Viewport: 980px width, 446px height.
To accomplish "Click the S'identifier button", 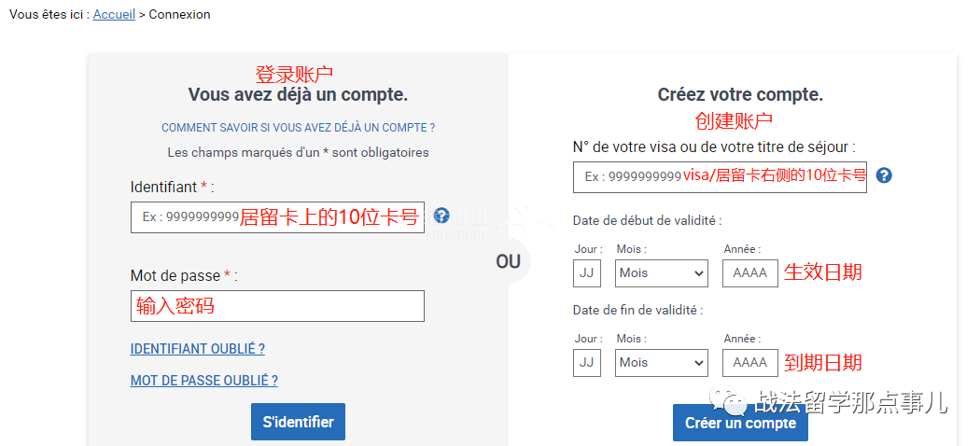I will click(x=298, y=422).
